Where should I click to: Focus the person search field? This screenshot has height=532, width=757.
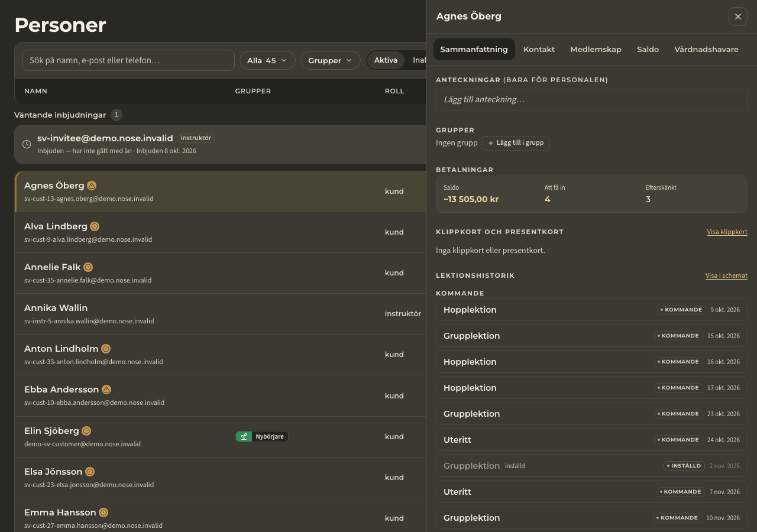128,60
